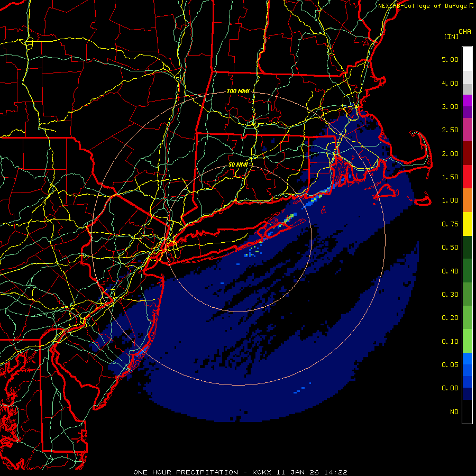Select the pink swatch beside 2.50

(467, 130)
